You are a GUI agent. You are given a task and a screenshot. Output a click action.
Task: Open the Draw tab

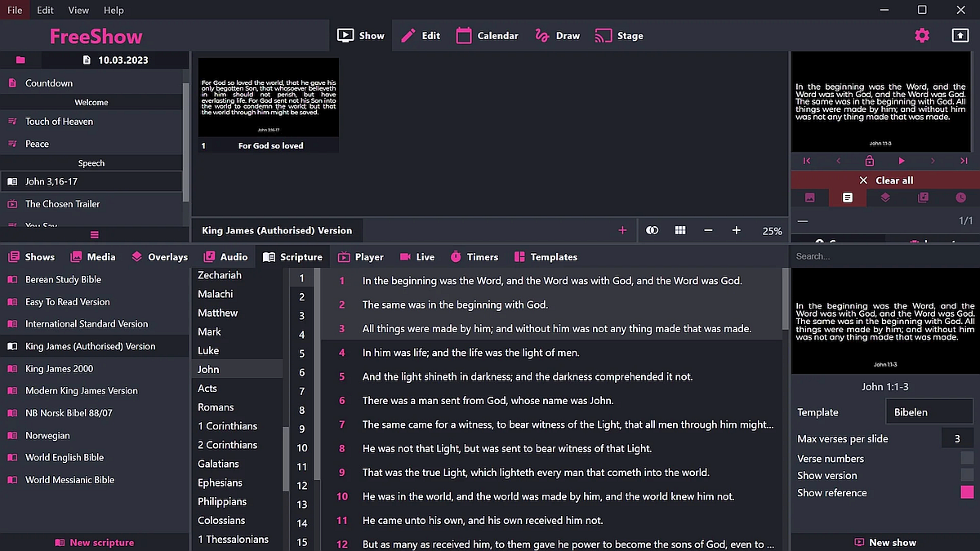(x=557, y=35)
